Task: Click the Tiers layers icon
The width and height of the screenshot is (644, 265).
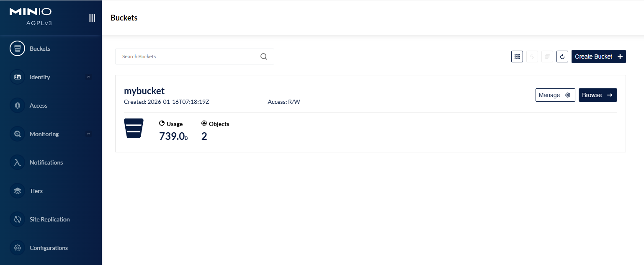Action: (x=18, y=191)
